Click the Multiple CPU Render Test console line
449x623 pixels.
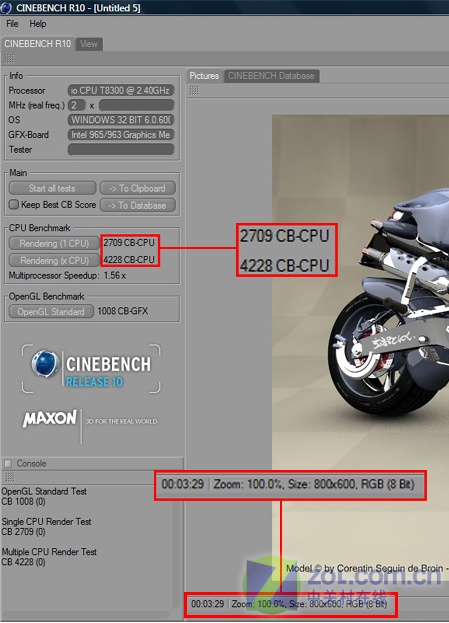49,552
